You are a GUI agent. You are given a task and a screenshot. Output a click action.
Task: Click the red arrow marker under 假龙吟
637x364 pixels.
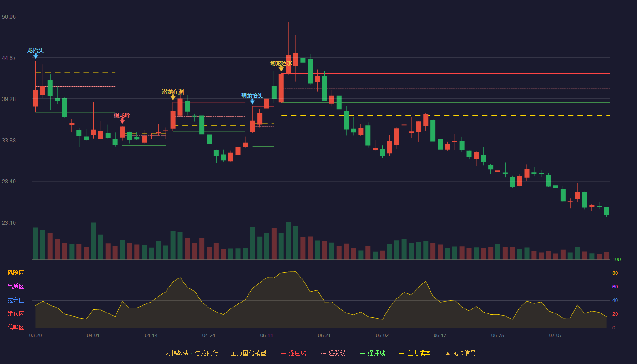tap(122, 121)
